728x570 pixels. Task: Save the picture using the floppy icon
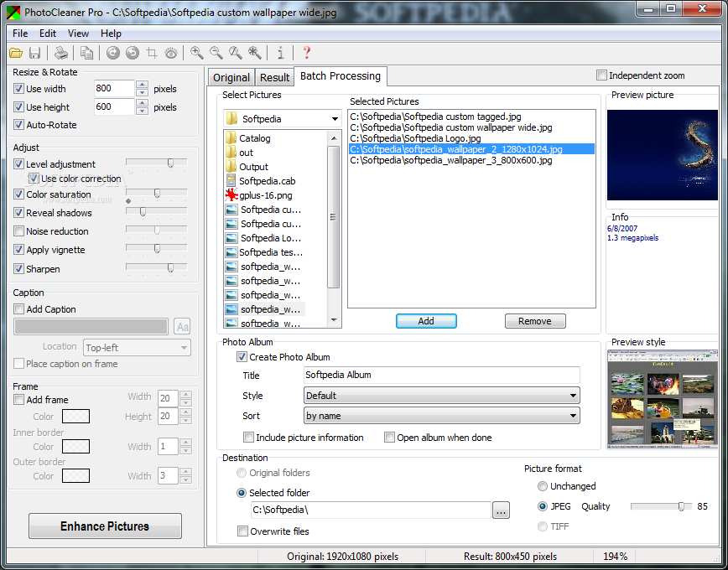[x=34, y=53]
